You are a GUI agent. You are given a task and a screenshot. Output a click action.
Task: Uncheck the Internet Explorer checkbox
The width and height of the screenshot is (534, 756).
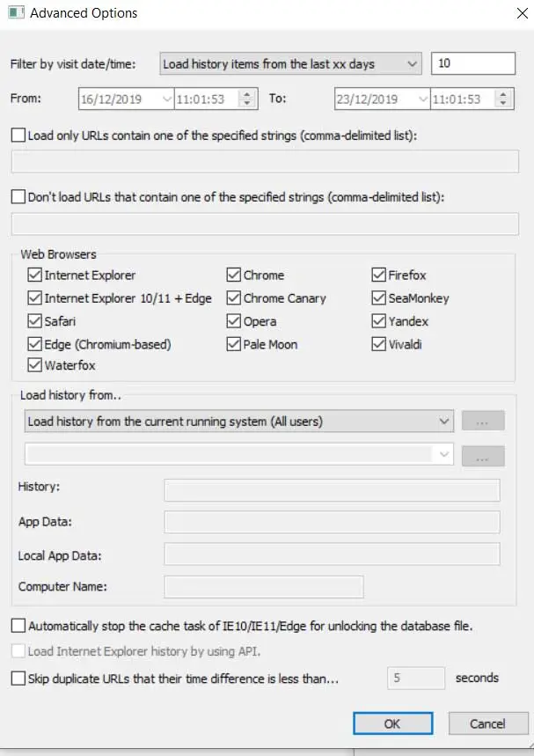point(35,275)
